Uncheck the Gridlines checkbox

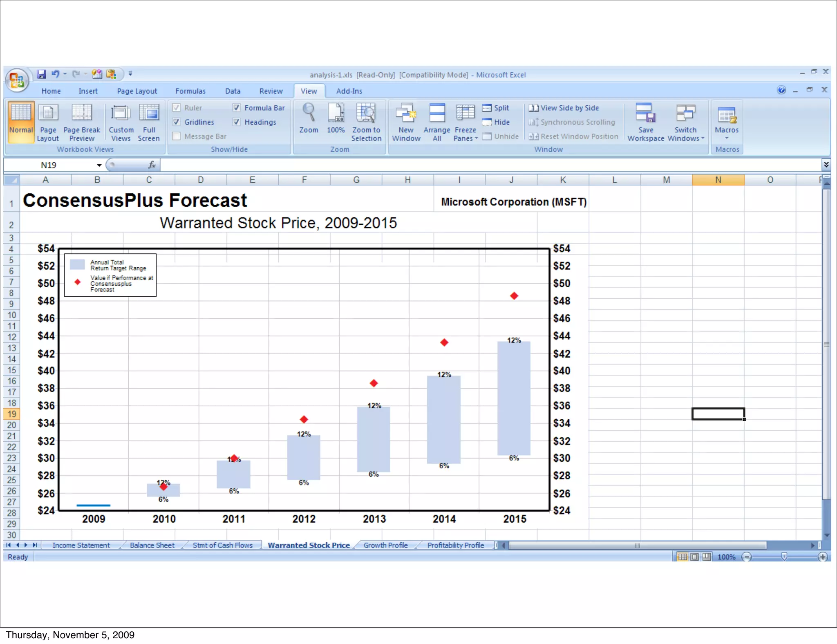177,122
